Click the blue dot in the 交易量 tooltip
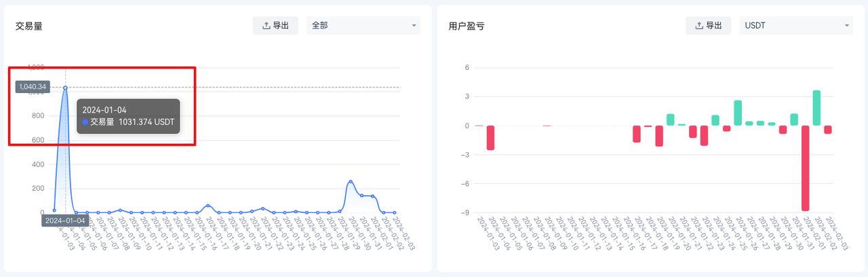 click(x=85, y=122)
